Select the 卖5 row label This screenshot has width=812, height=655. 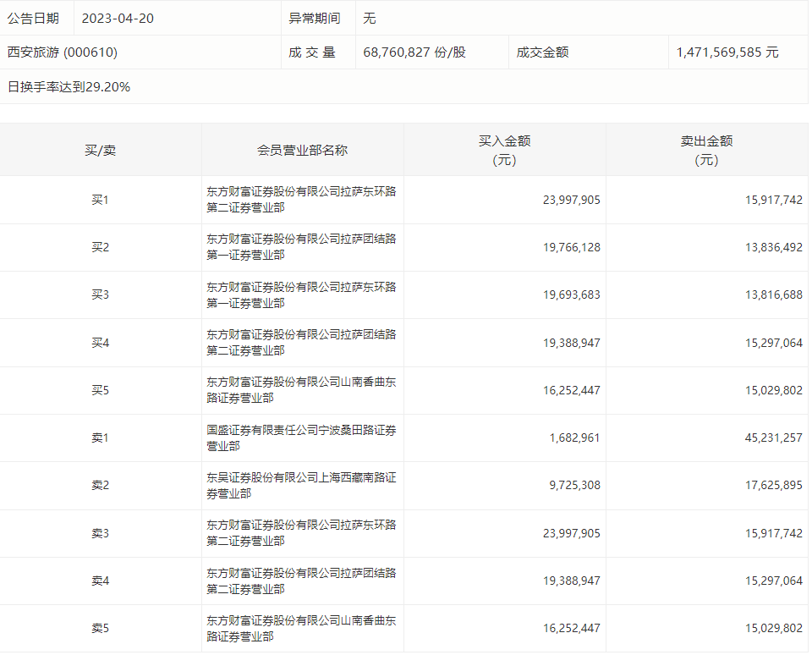[x=101, y=629]
